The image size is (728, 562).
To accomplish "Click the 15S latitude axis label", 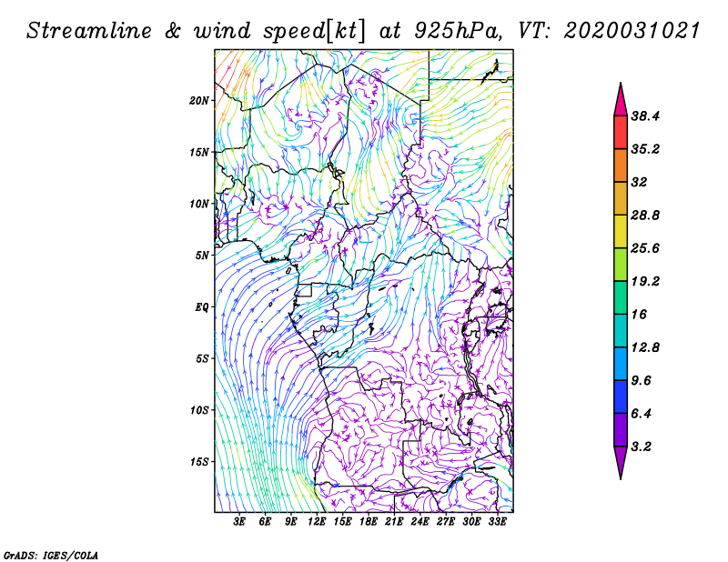I will (x=199, y=462).
